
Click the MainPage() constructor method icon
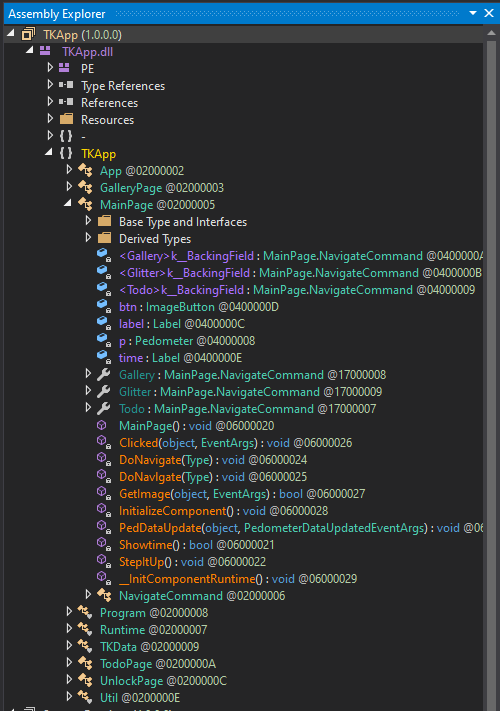102,425
